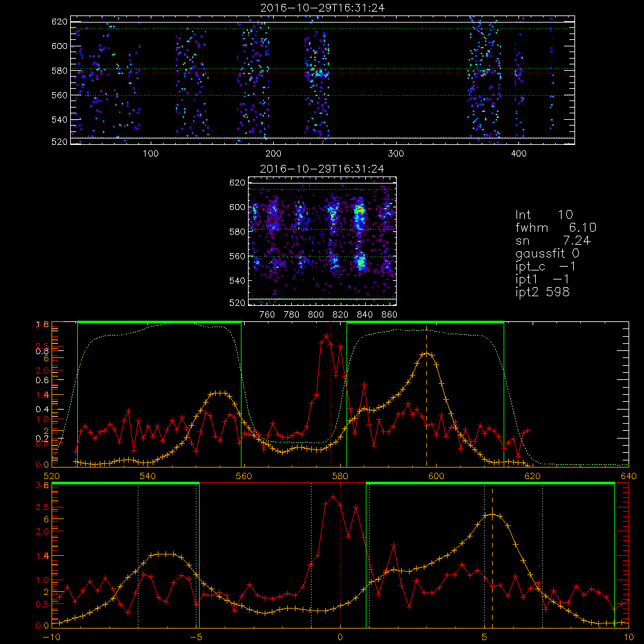Select the 'ipt2 598' readout line

542,292
